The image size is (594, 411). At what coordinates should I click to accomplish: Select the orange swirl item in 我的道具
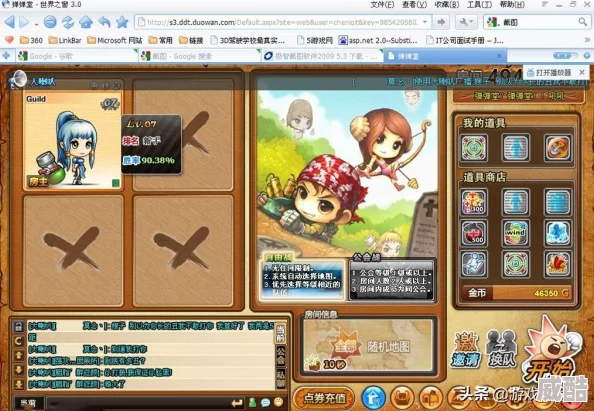[x=558, y=147]
